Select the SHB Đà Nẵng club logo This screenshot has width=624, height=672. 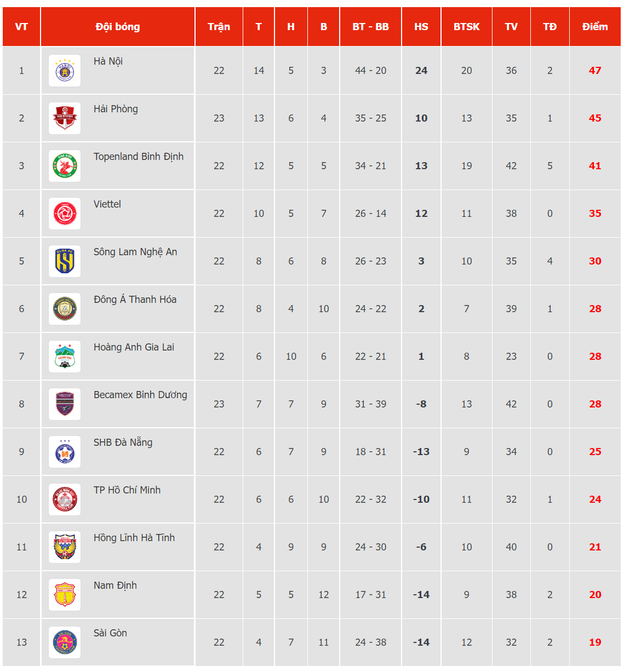click(65, 452)
